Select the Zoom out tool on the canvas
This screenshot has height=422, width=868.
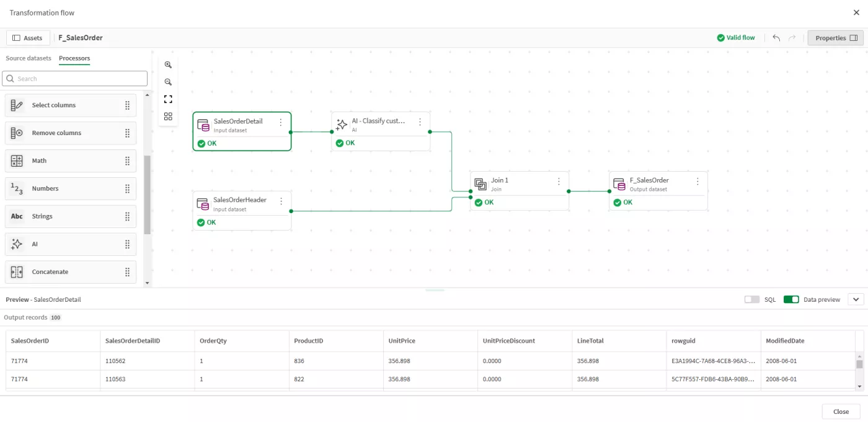point(168,81)
